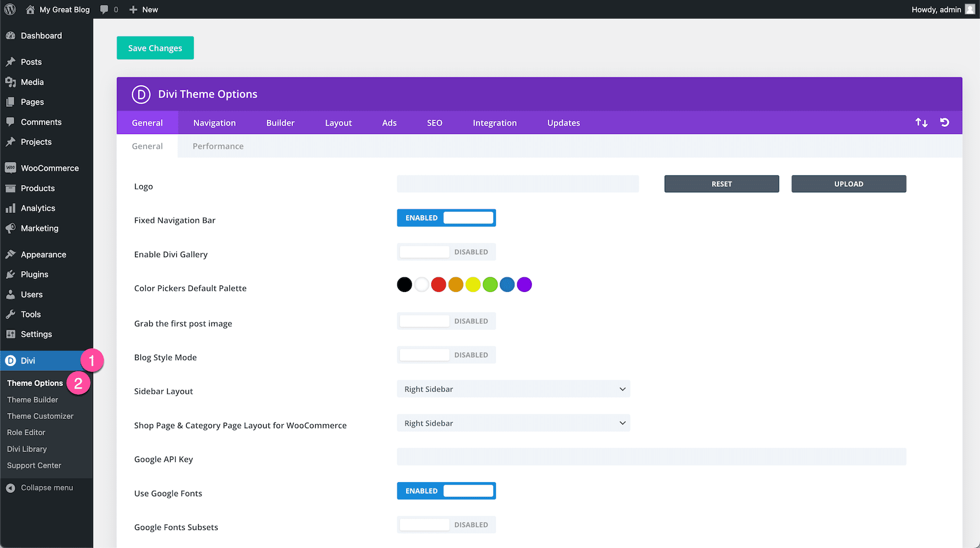Click the WooCommerce sidebar icon
The height and width of the screenshot is (548, 980).
10,168
